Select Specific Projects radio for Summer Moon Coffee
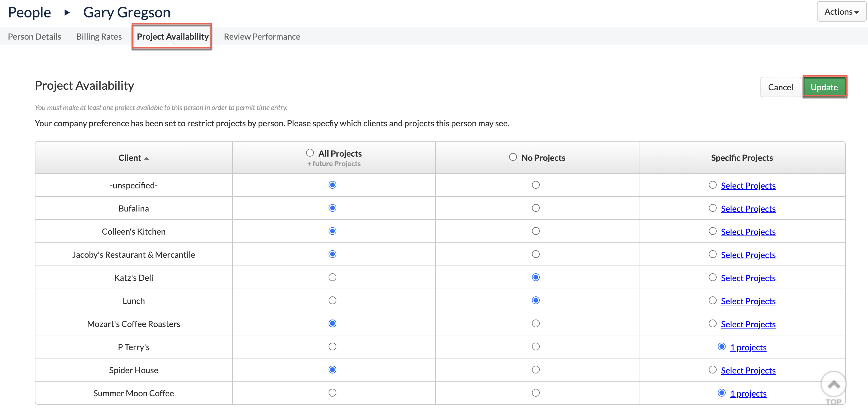 [x=721, y=393]
